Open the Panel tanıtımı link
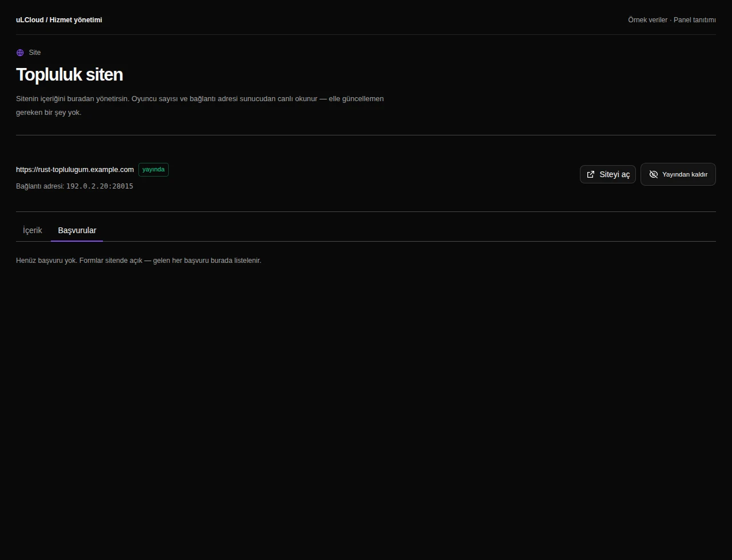 pyautogui.click(x=695, y=20)
